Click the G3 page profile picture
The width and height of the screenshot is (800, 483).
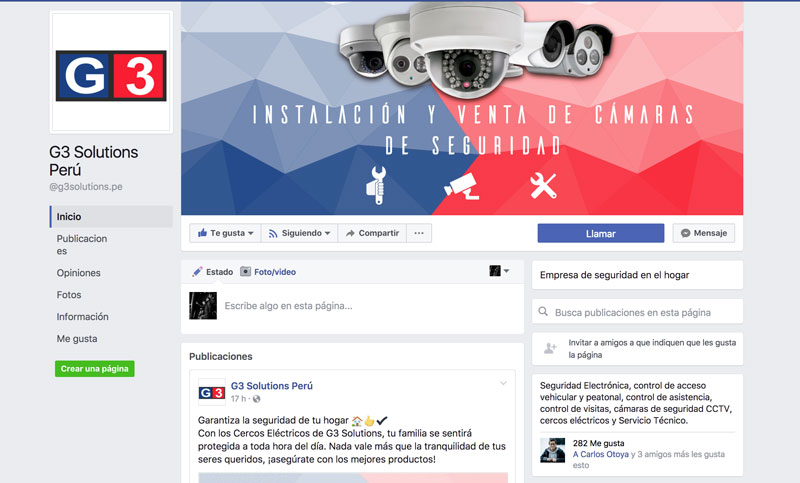pyautogui.click(x=111, y=72)
